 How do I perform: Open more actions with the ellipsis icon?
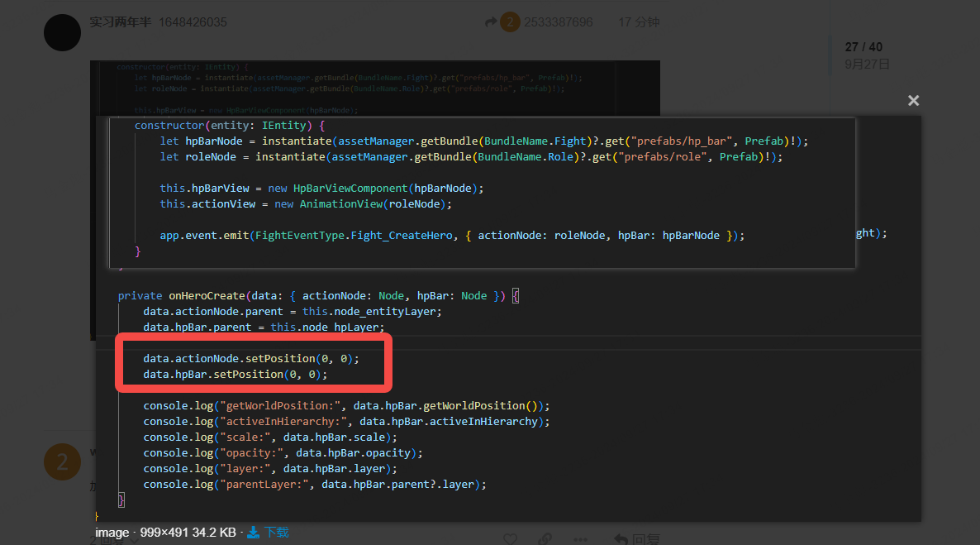pyautogui.click(x=581, y=538)
